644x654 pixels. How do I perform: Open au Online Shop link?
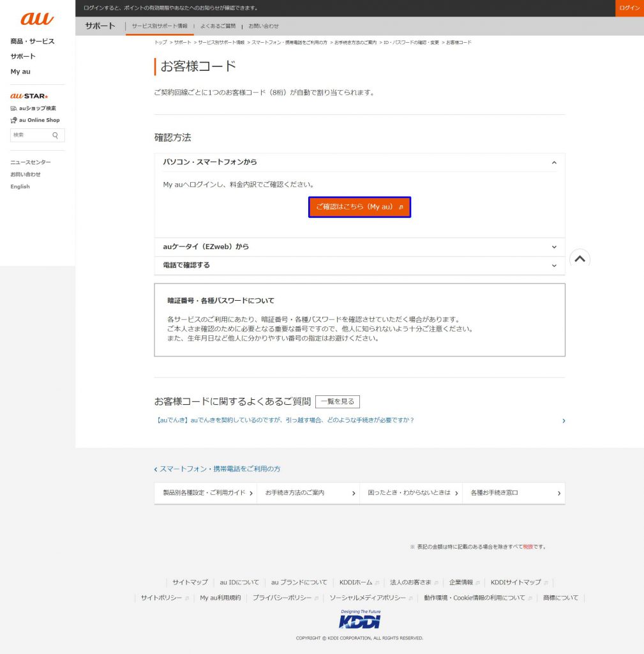click(x=35, y=120)
